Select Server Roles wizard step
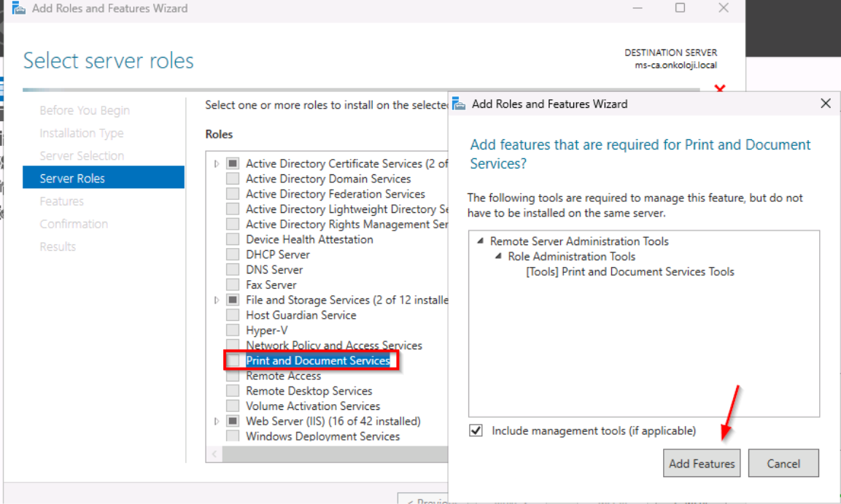The image size is (841, 504). pos(104,178)
